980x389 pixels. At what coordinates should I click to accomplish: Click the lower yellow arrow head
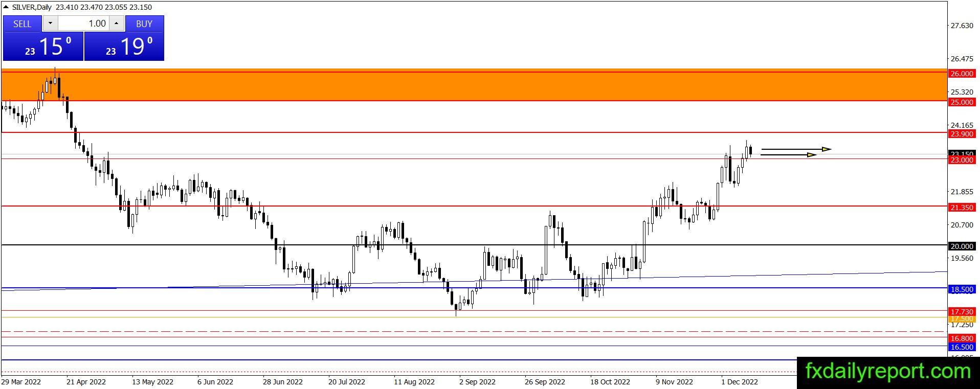812,155
